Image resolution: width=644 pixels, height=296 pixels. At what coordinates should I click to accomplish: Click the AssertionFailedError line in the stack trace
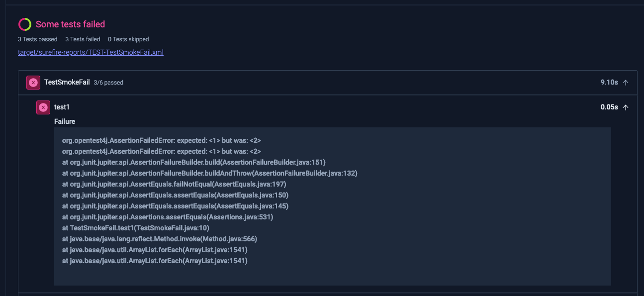pyautogui.click(x=161, y=140)
